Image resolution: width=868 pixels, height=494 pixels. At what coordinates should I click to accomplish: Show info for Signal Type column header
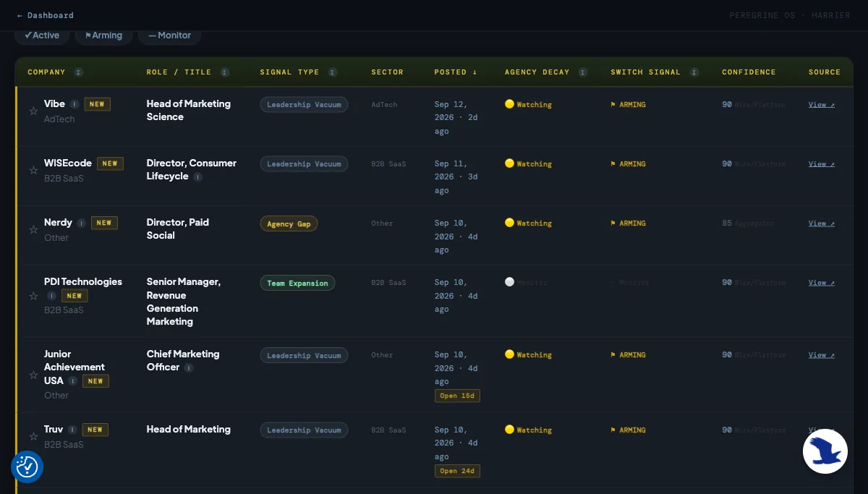[332, 72]
